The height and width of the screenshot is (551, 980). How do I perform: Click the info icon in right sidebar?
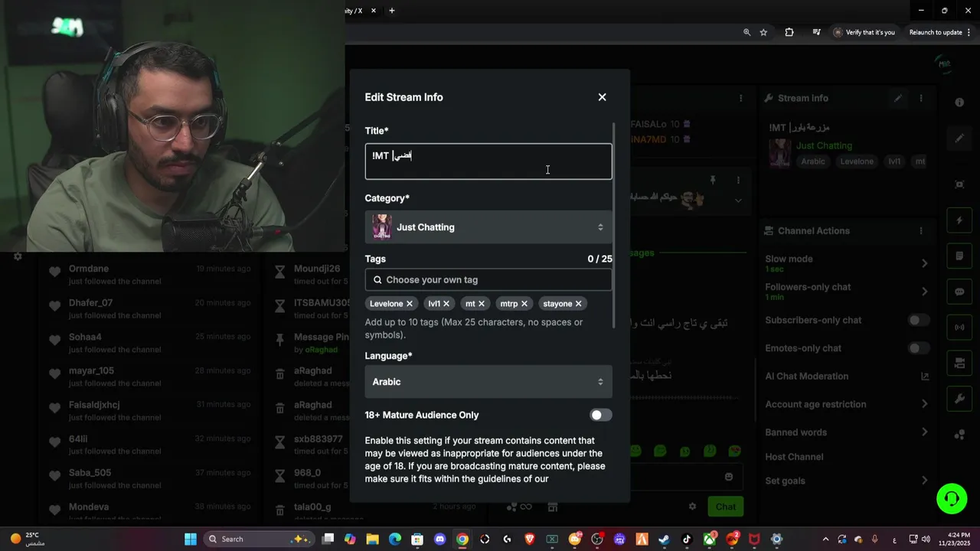pos(959,103)
